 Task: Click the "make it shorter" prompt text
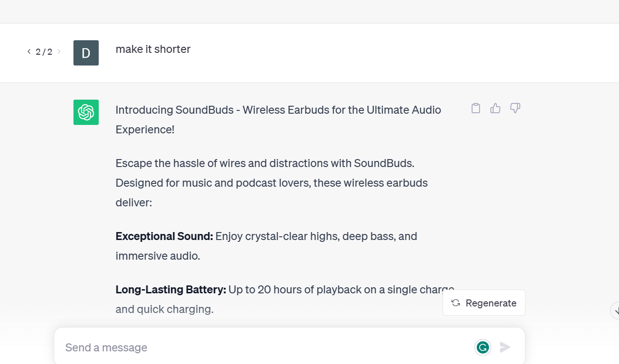tap(153, 49)
